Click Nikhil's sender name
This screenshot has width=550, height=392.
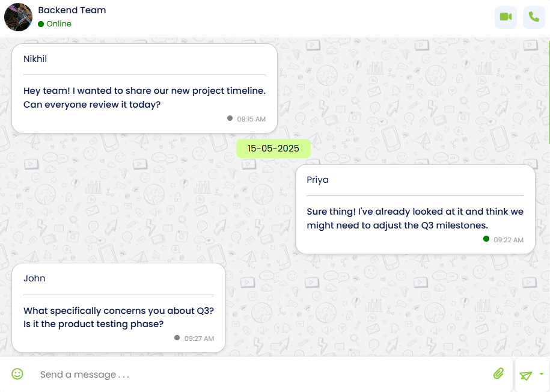click(x=35, y=59)
